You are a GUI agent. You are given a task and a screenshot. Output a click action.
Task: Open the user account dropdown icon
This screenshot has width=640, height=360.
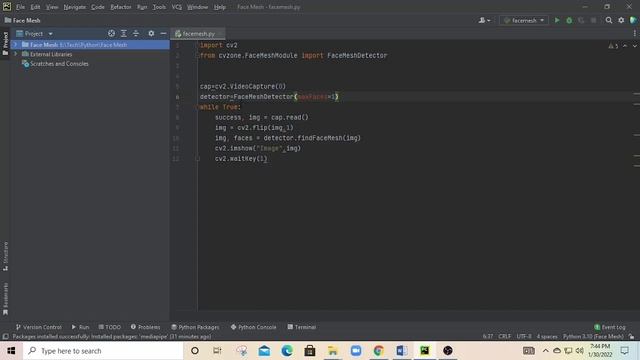click(x=484, y=20)
